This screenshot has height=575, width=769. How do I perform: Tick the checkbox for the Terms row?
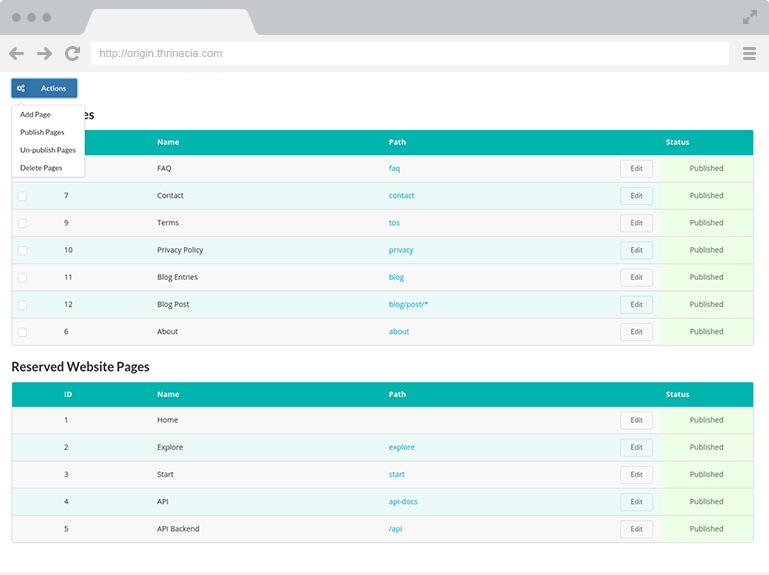tap(23, 223)
